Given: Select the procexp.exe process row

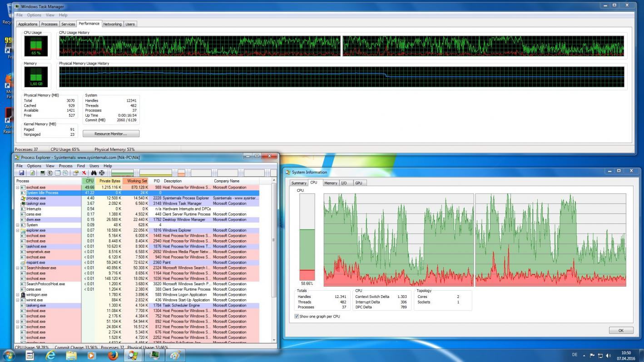Looking at the screenshot, I should tap(138, 198).
